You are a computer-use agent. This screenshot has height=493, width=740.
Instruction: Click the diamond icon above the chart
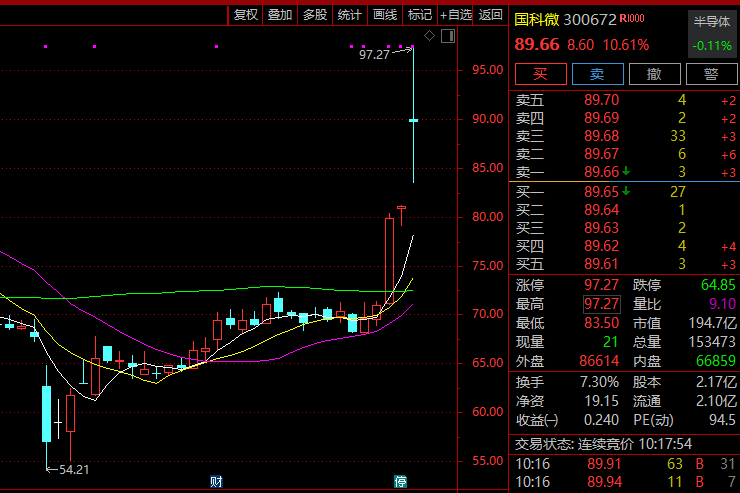click(x=429, y=36)
